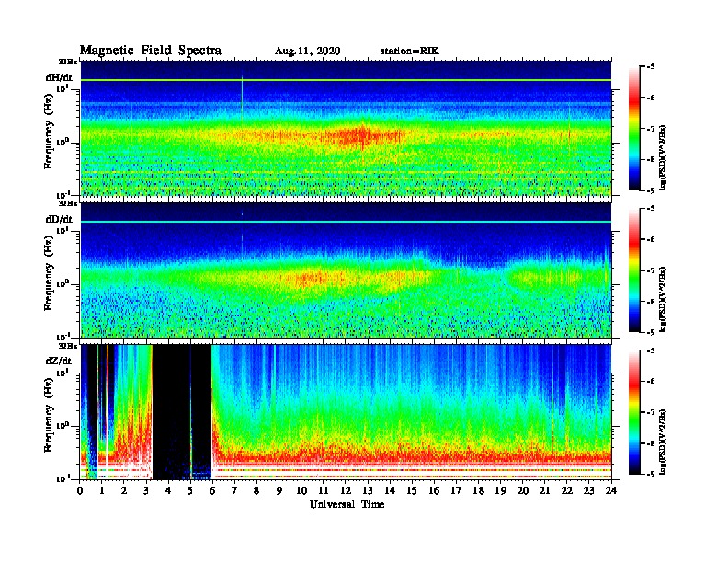Click the black data gap in dZ/dt plot

coord(182,412)
